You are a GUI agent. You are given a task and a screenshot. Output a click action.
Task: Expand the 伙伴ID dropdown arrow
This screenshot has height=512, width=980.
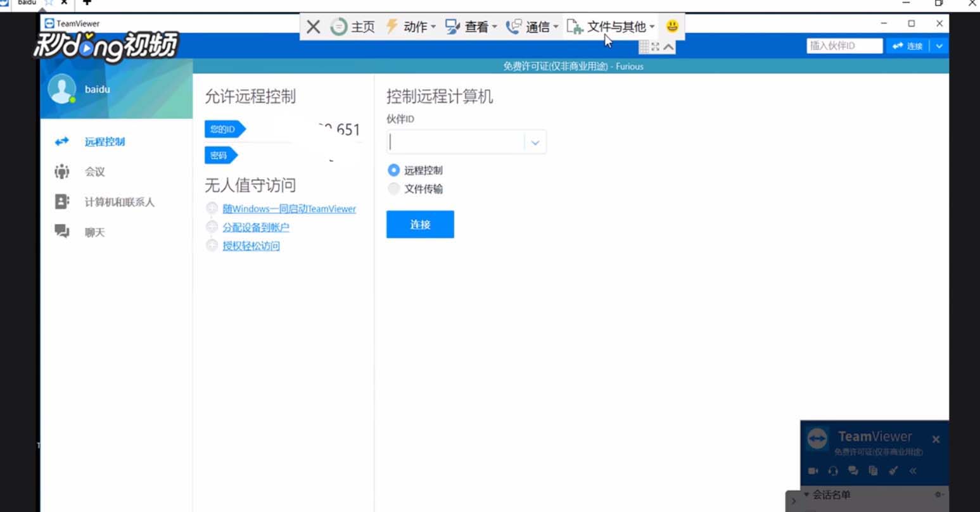(x=535, y=142)
